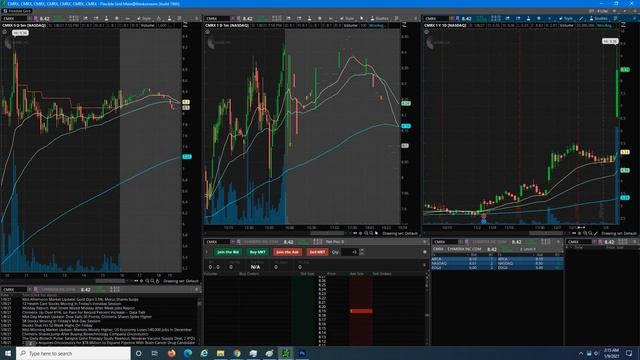Open Chrome from the taskbar
Screen dimensions: 640x360
(237, 353)
